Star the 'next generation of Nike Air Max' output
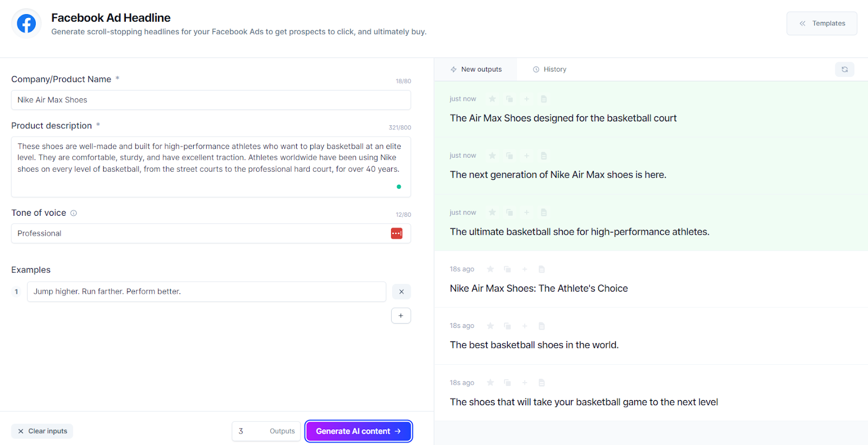Screen dimensions: 868x445 click(x=492, y=156)
